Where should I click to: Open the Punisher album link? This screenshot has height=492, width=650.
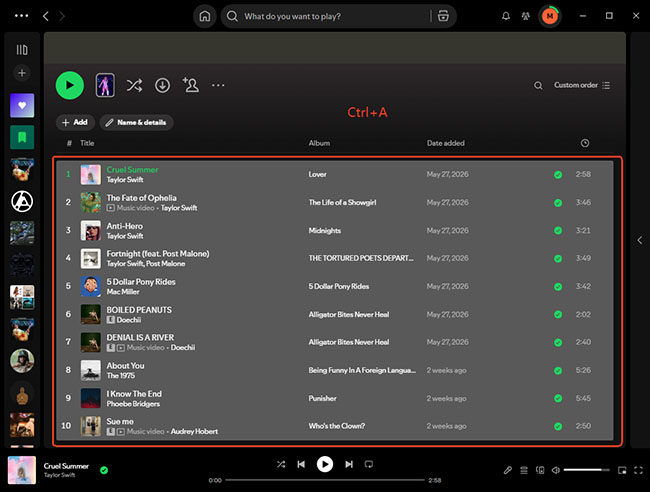point(322,398)
